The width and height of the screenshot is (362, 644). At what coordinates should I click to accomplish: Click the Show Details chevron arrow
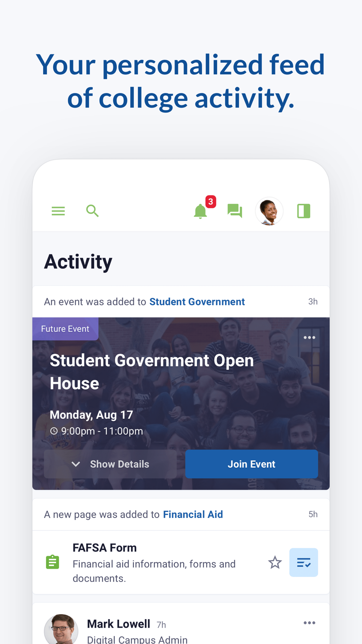[x=76, y=464]
